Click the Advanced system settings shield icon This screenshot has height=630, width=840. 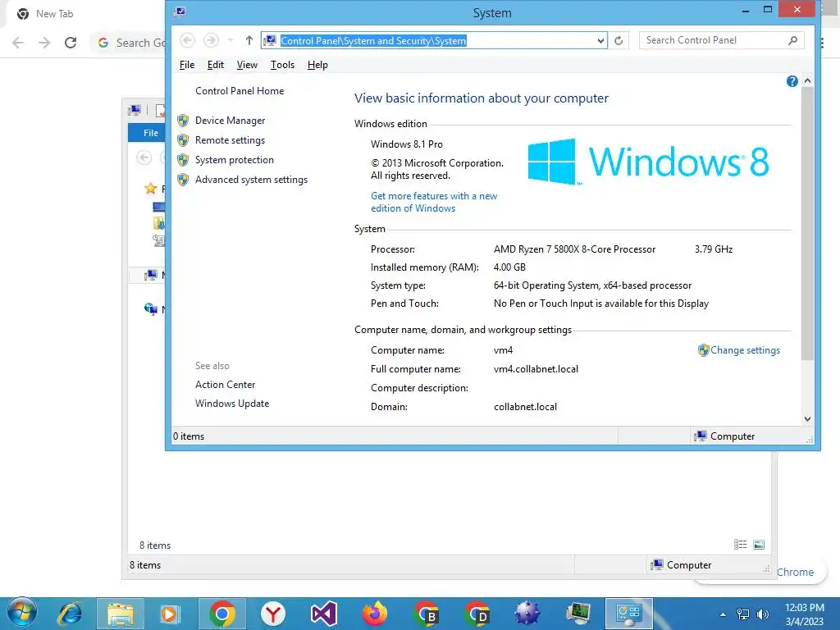[183, 180]
